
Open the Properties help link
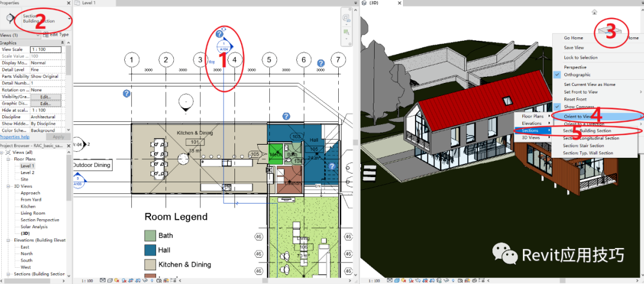pos(14,137)
